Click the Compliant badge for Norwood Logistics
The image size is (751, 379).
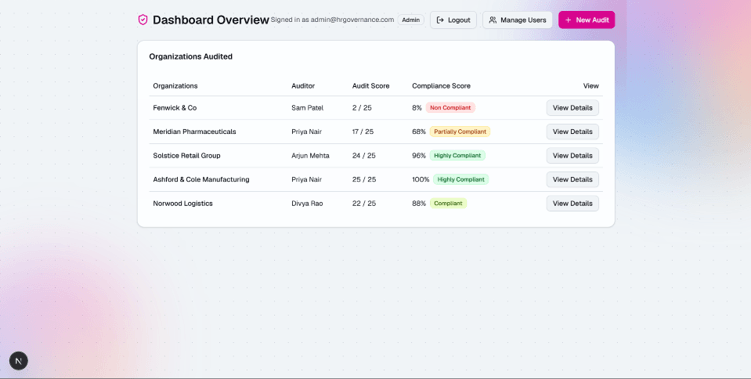[448, 204]
